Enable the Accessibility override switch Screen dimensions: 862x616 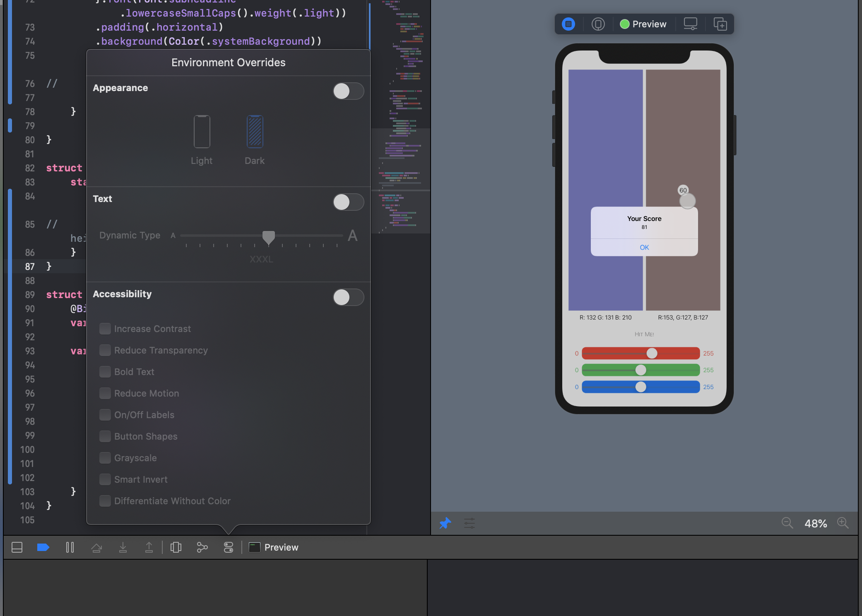pyautogui.click(x=348, y=297)
